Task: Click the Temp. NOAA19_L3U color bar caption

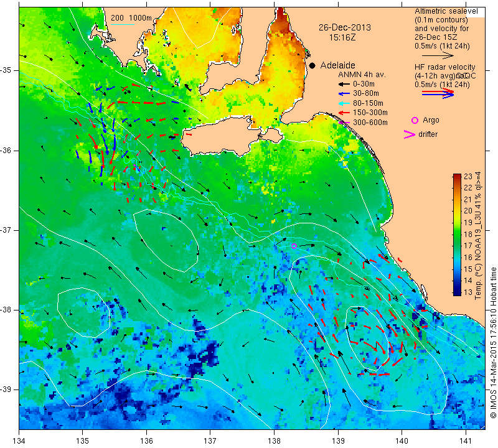Action: tap(477, 235)
